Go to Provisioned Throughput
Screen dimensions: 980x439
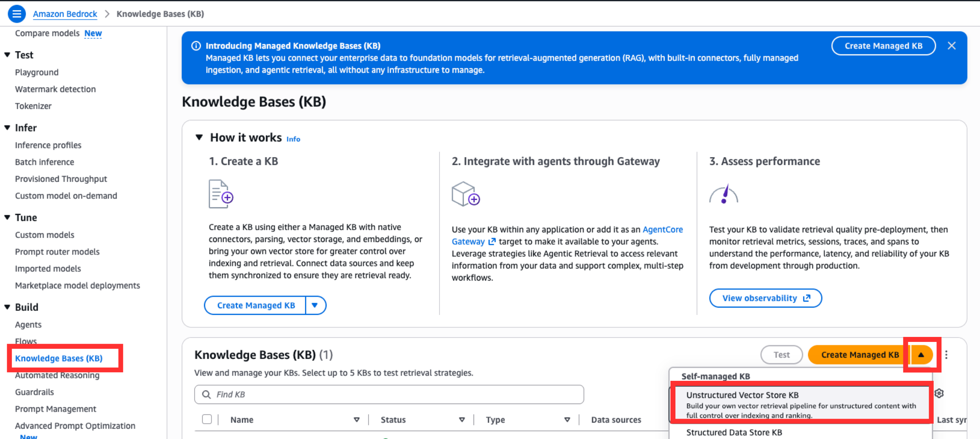coord(61,178)
